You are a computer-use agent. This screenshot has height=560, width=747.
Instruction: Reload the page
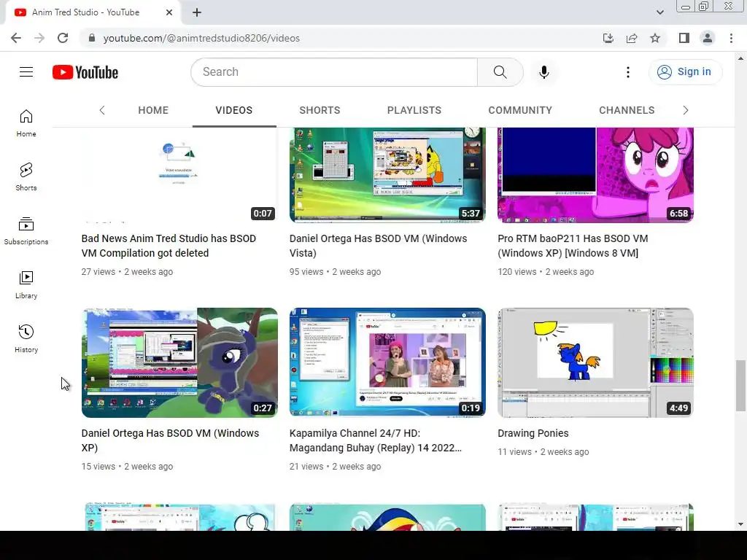pos(63,38)
